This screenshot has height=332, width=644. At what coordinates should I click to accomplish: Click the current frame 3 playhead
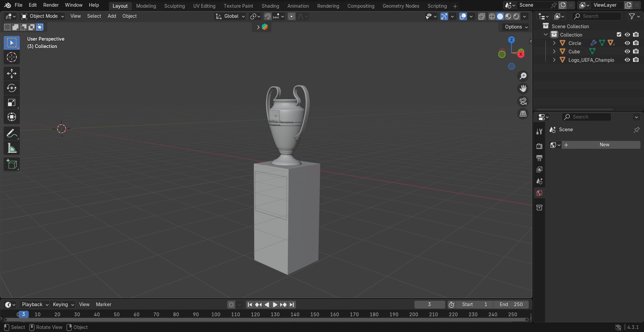point(23,315)
